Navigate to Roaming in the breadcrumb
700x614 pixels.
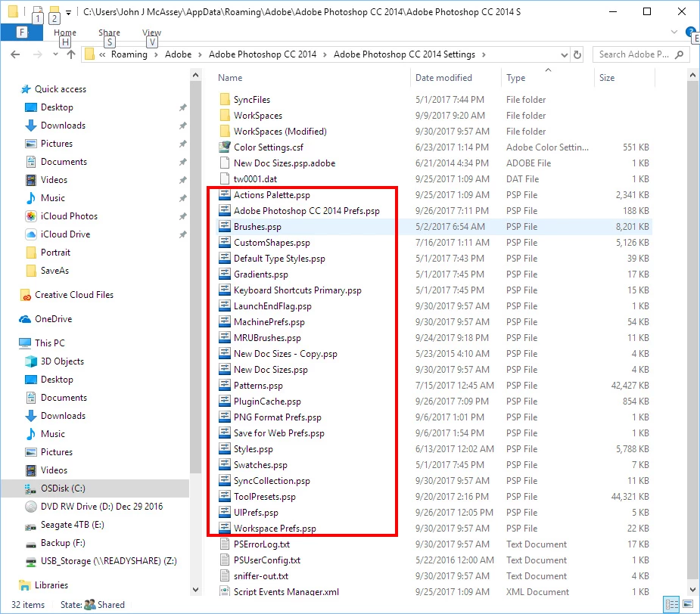129,54
